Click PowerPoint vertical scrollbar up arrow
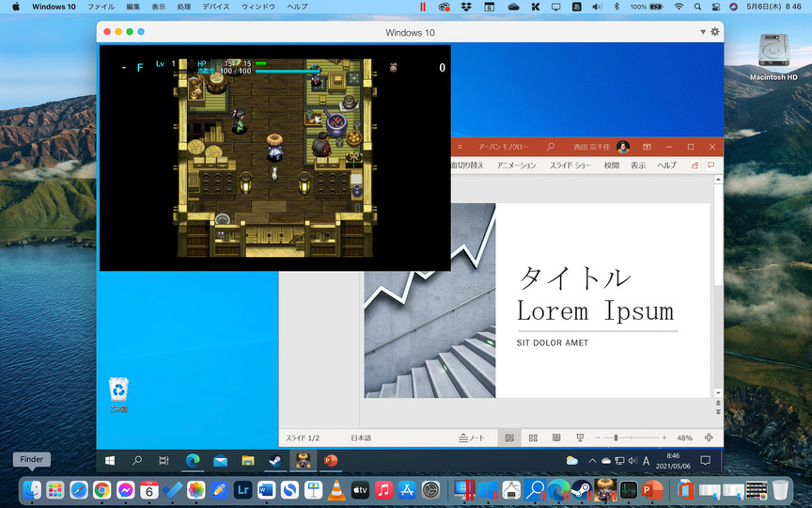 click(718, 180)
